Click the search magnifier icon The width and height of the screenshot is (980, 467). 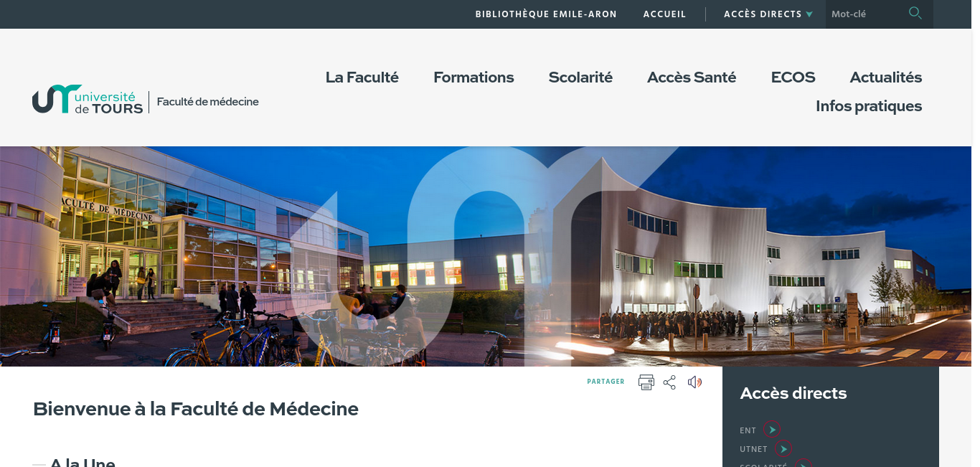pos(915,13)
